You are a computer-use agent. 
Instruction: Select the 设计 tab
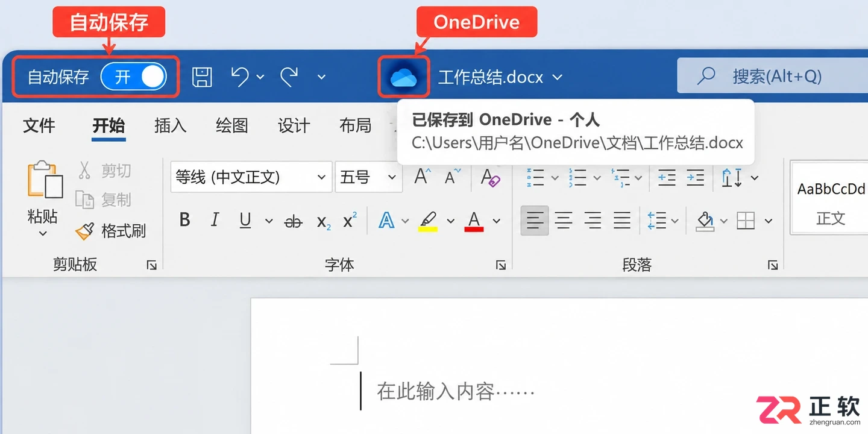pos(294,125)
